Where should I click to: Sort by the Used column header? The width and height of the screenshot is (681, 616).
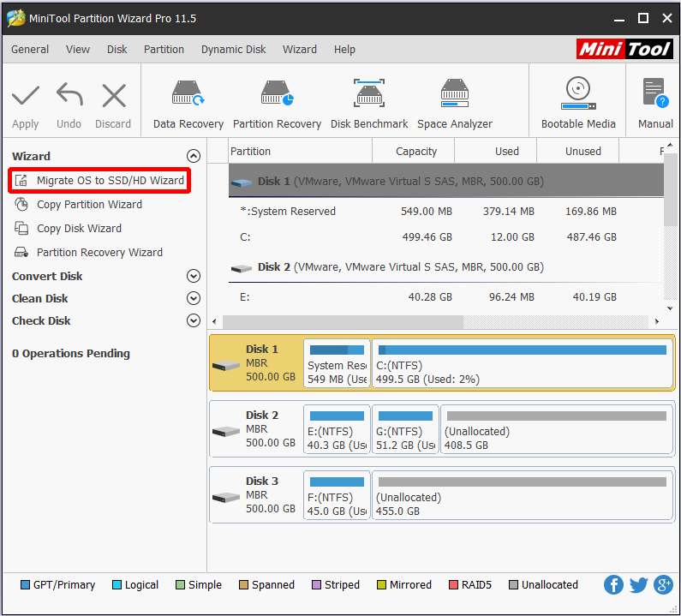(496, 151)
